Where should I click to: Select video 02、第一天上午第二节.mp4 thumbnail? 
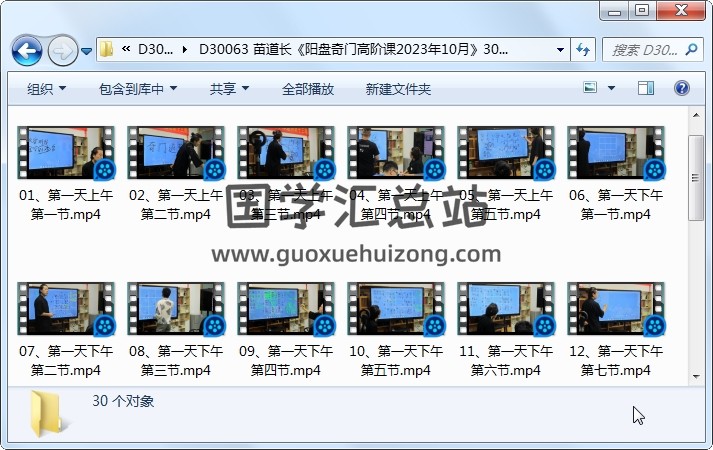click(176, 153)
